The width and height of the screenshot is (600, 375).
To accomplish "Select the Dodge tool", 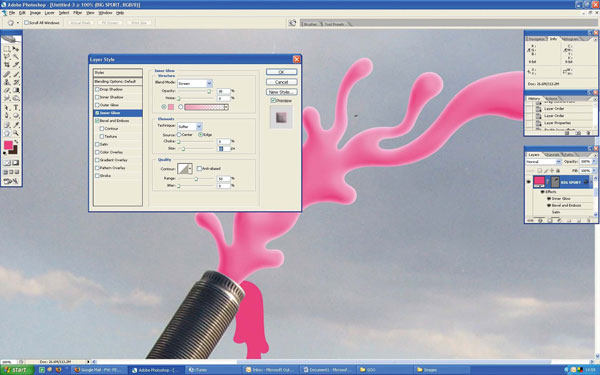I will coord(16,98).
